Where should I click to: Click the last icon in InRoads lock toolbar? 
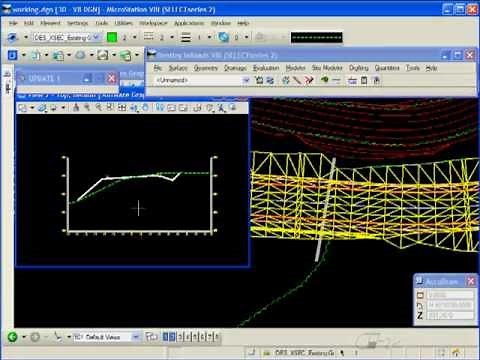pyautogui.click(x=376, y=80)
